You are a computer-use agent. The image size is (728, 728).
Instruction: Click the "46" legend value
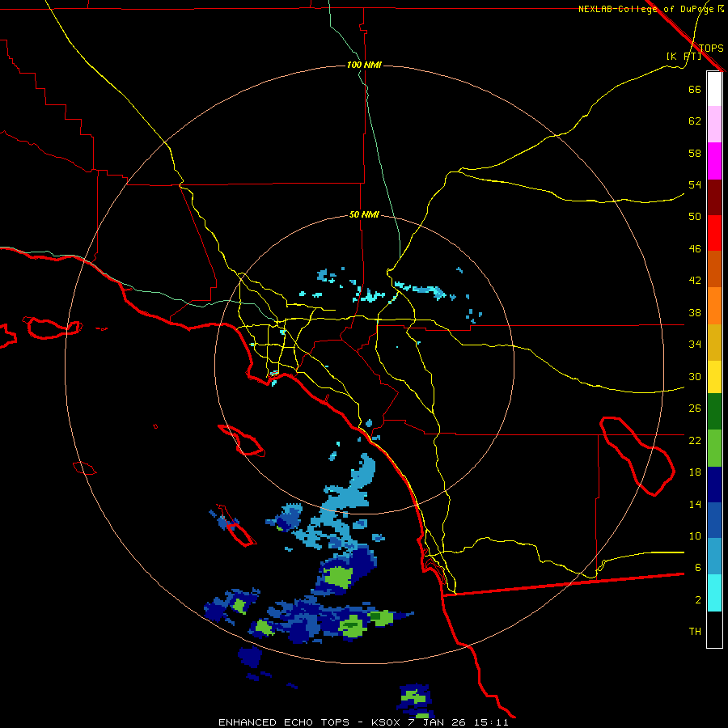(695, 249)
